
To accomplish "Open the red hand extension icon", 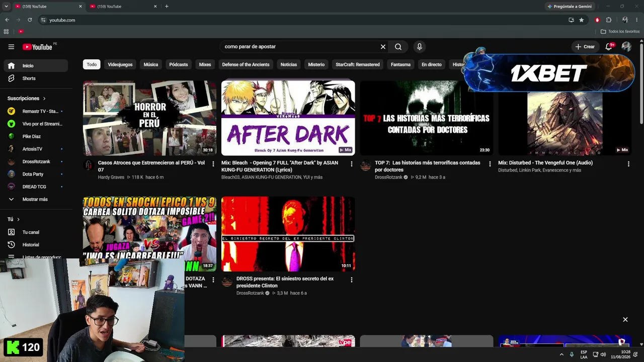I will coord(597,20).
